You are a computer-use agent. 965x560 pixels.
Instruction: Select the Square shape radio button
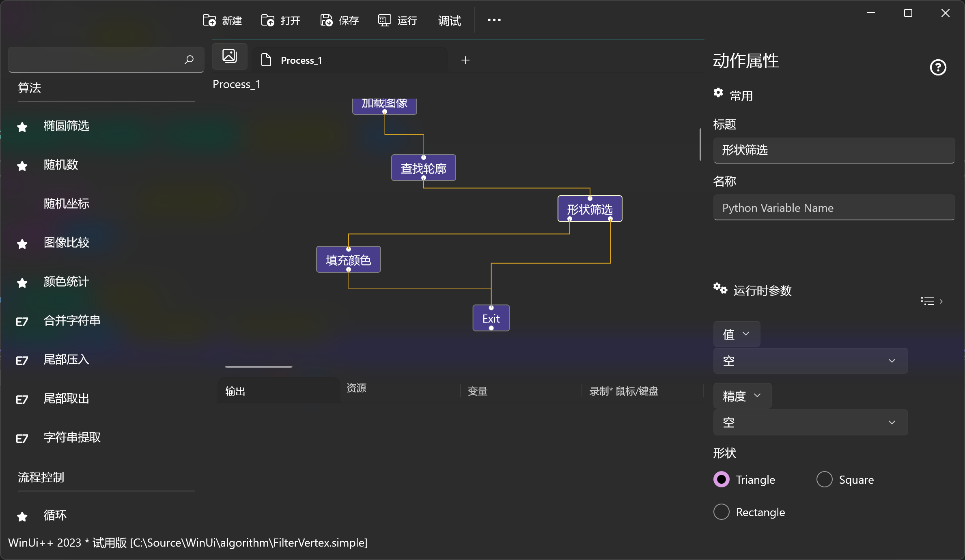[x=824, y=480]
